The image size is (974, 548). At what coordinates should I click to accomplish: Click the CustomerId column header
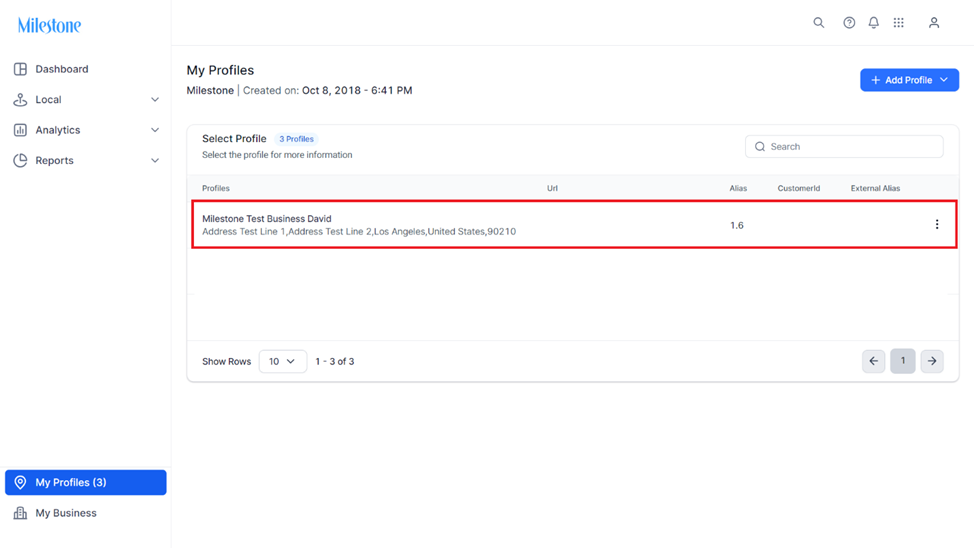tap(799, 188)
